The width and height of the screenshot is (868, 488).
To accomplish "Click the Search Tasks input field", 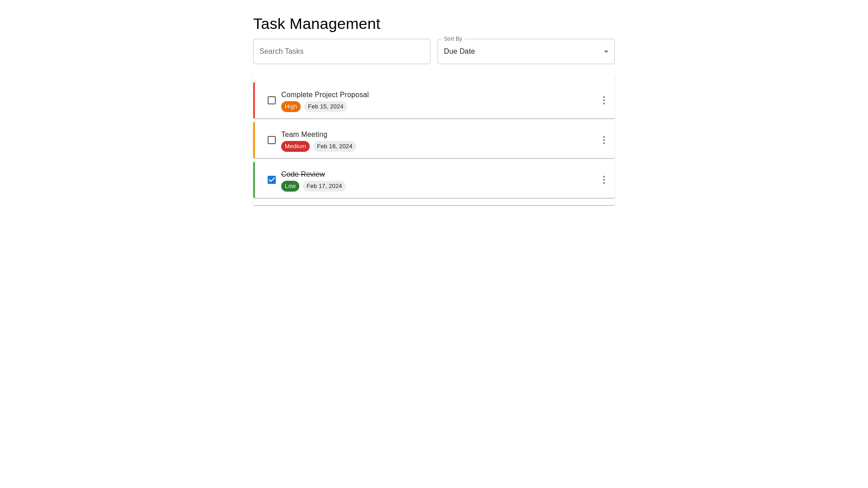I will pyautogui.click(x=341, y=52).
